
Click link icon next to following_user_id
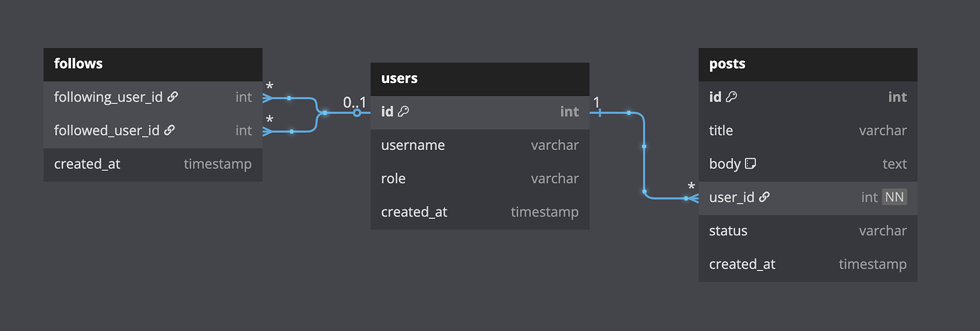(x=173, y=97)
